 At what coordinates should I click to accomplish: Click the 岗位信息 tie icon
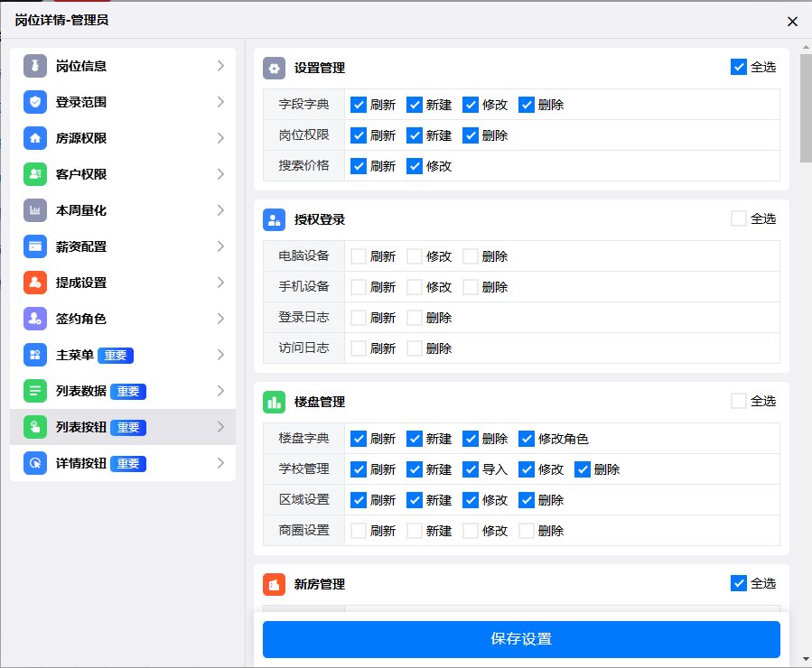(x=34, y=66)
